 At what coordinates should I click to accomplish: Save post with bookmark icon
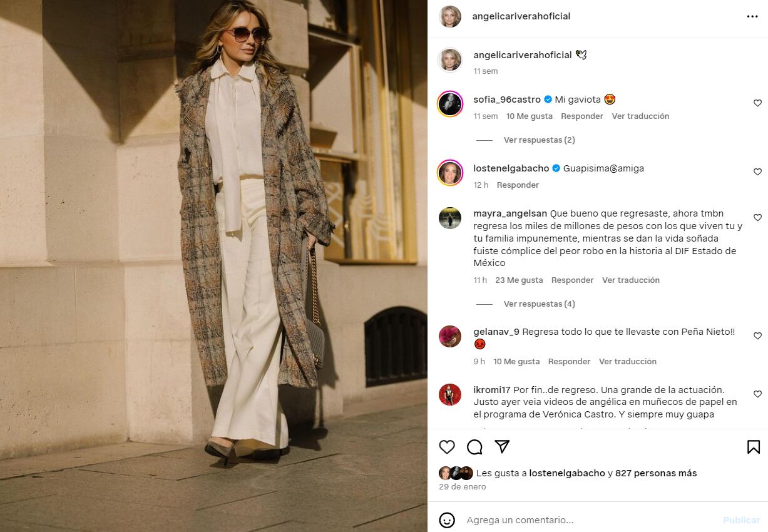754,447
